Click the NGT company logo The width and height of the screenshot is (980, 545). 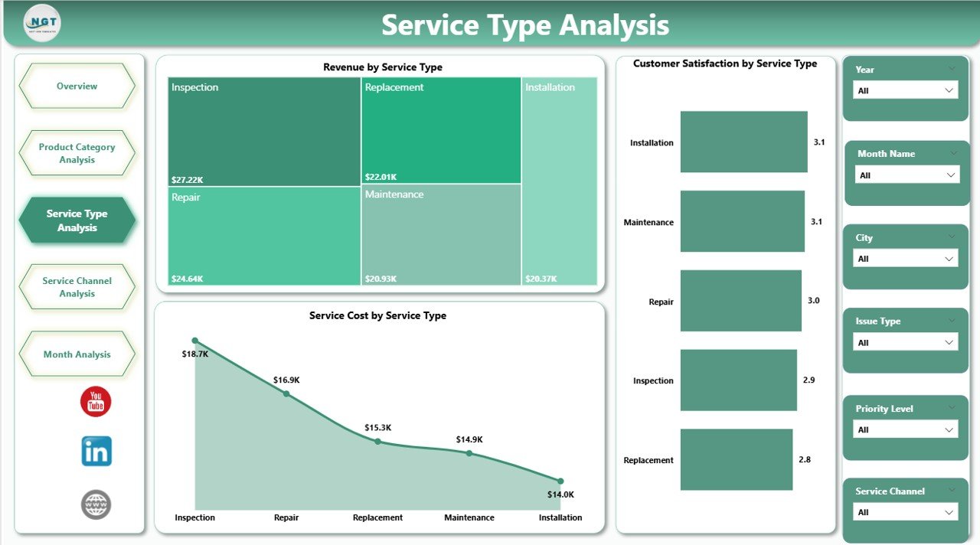(41, 24)
